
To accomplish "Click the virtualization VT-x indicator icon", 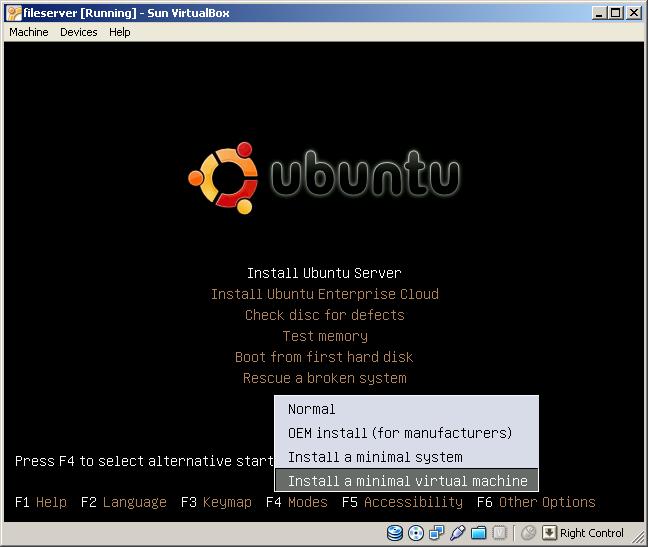I will [499, 533].
